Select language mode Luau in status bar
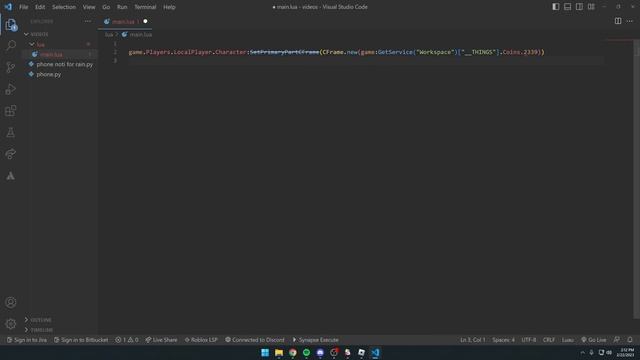Viewport: 640px width, 360px height. coord(567,340)
